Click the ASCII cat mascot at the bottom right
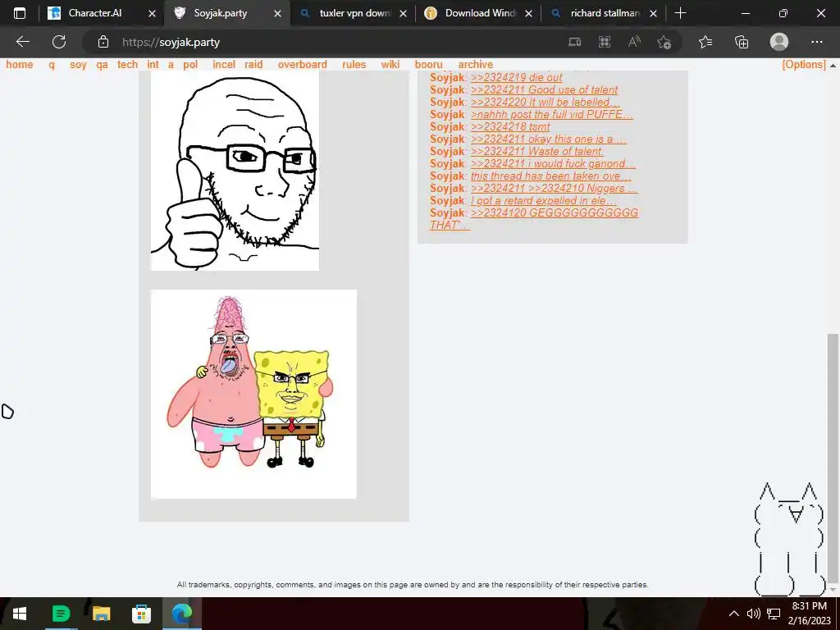The image size is (840, 630). (789, 539)
